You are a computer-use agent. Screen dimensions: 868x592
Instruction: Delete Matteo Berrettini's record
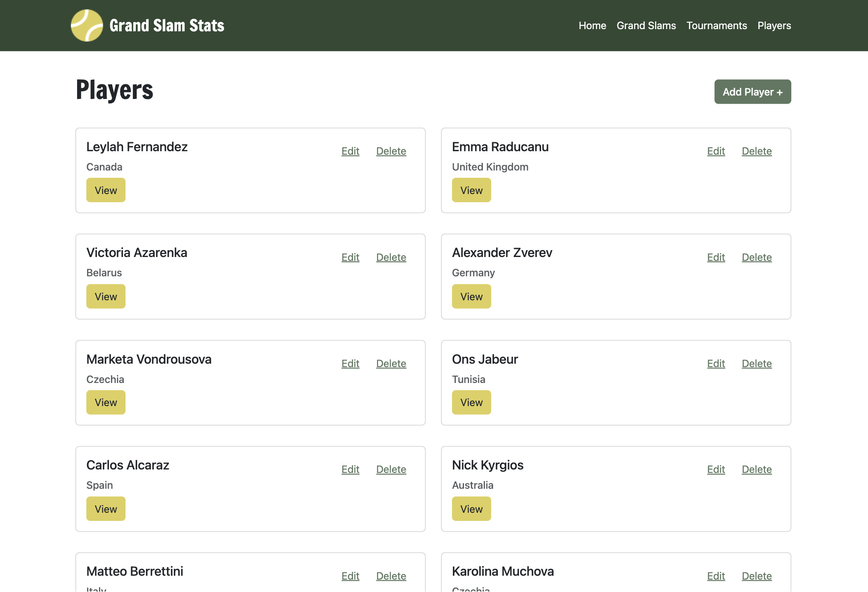click(391, 576)
